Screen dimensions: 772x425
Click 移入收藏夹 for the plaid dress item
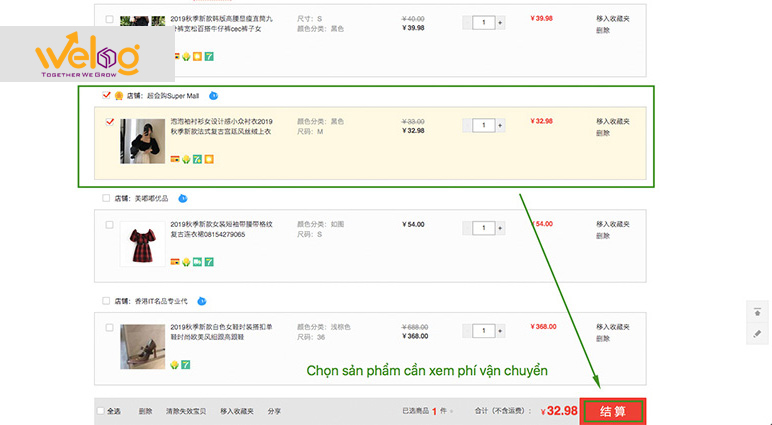613,224
